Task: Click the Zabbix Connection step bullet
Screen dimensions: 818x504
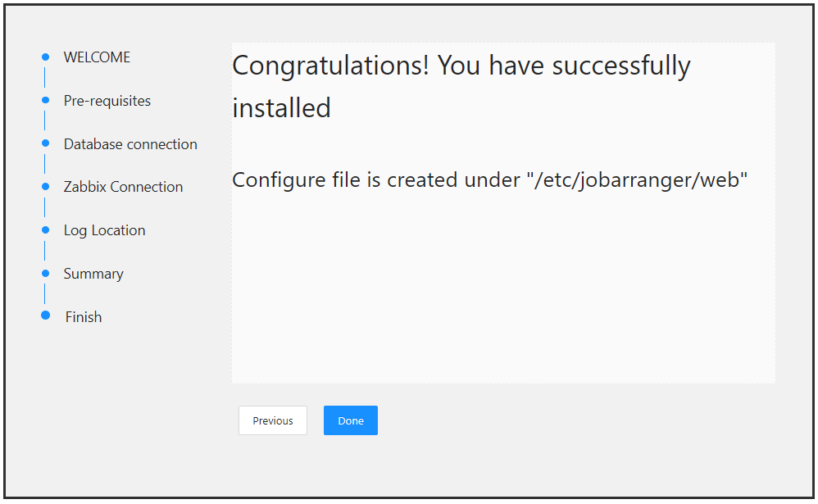Action: [x=45, y=186]
